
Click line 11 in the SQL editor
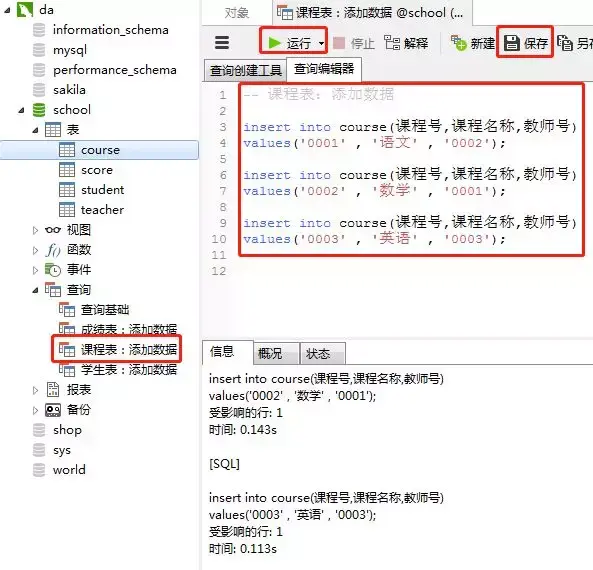(x=397, y=255)
